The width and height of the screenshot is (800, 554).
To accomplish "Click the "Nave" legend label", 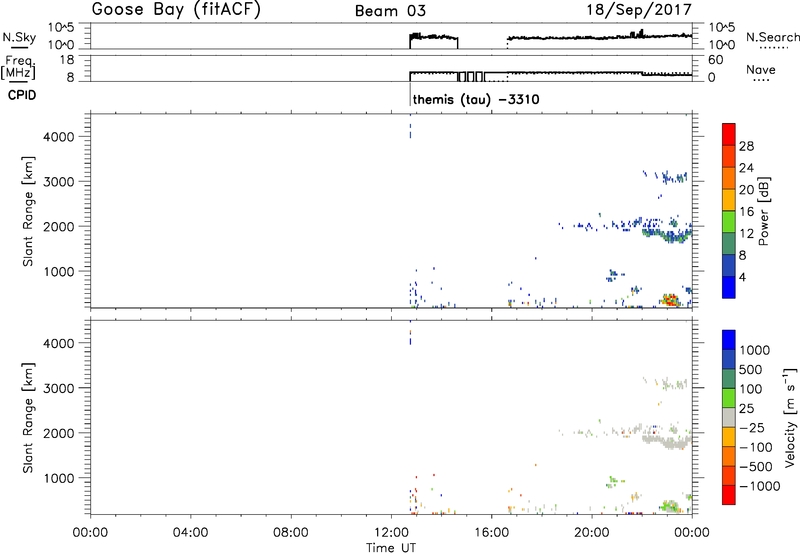I will tap(760, 69).
